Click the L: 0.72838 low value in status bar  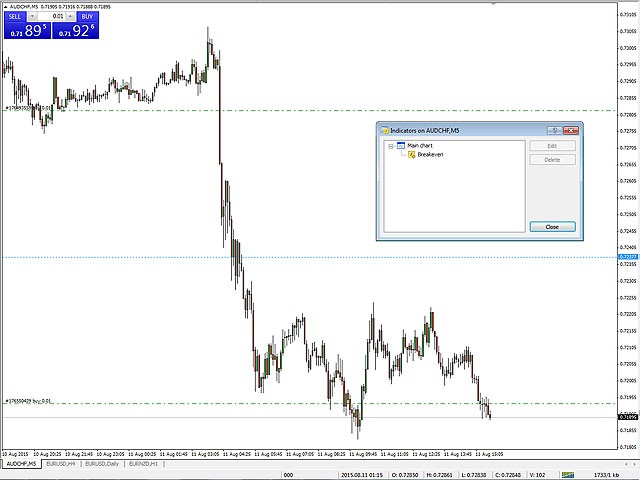click(475, 475)
